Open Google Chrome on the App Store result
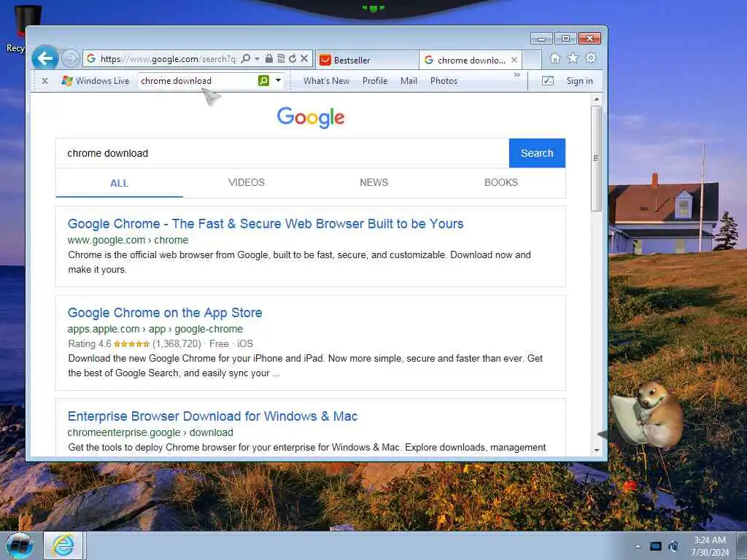 tap(165, 313)
